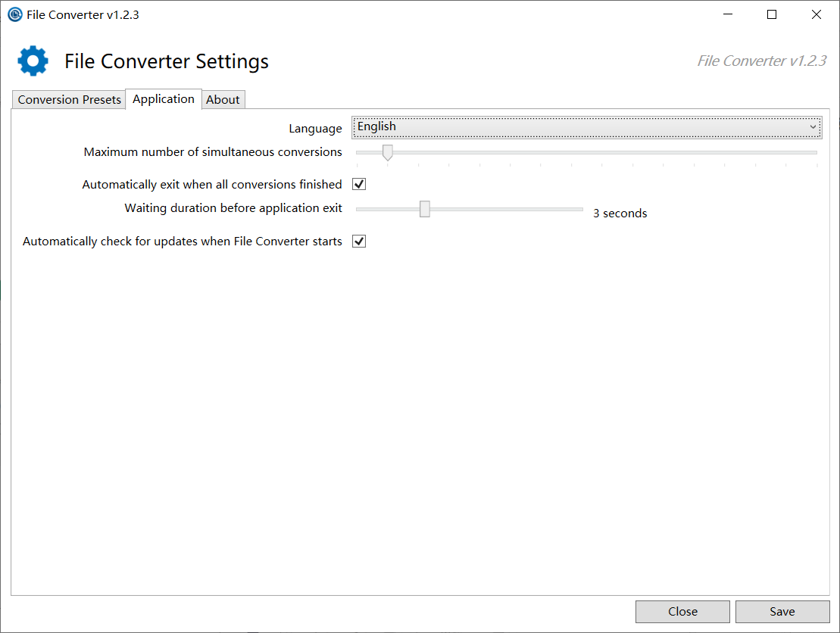Screen dimensions: 840x633
Task: Click the waiting duration slider handle
Action: click(424, 208)
